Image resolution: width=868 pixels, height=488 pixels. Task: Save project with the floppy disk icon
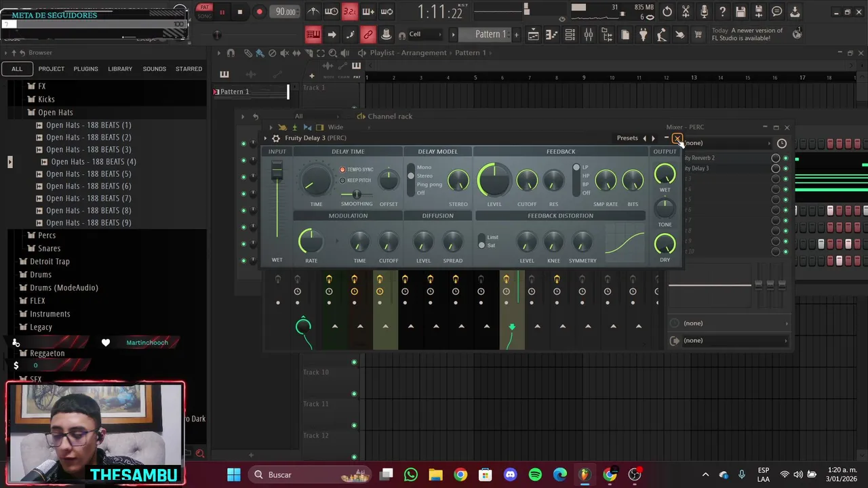pyautogui.click(x=741, y=12)
